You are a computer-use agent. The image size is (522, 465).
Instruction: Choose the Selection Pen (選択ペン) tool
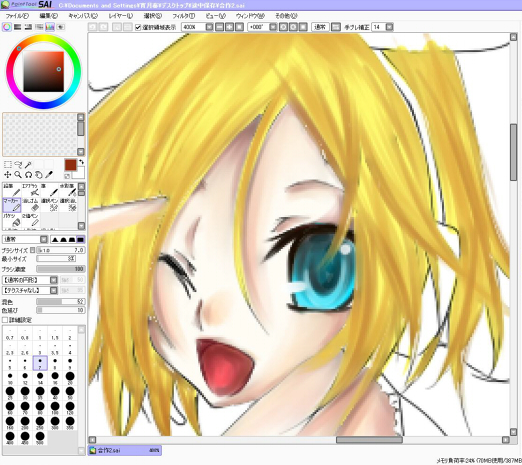click(49, 205)
